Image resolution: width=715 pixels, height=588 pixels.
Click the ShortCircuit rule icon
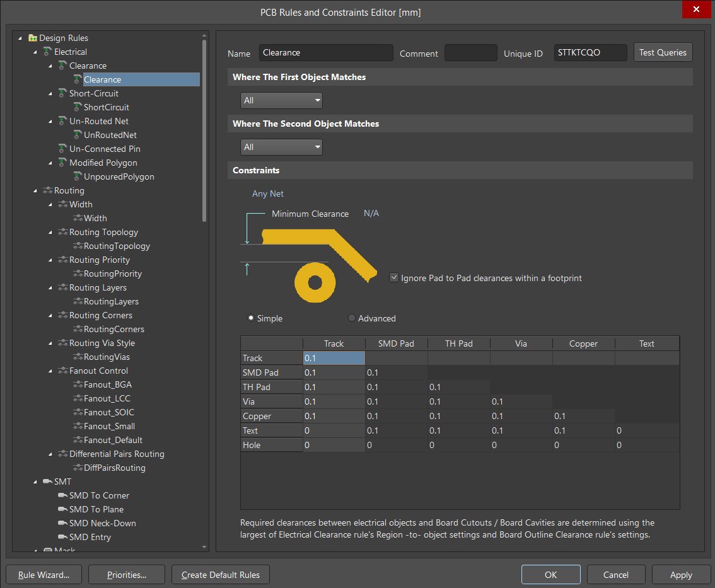(78, 107)
